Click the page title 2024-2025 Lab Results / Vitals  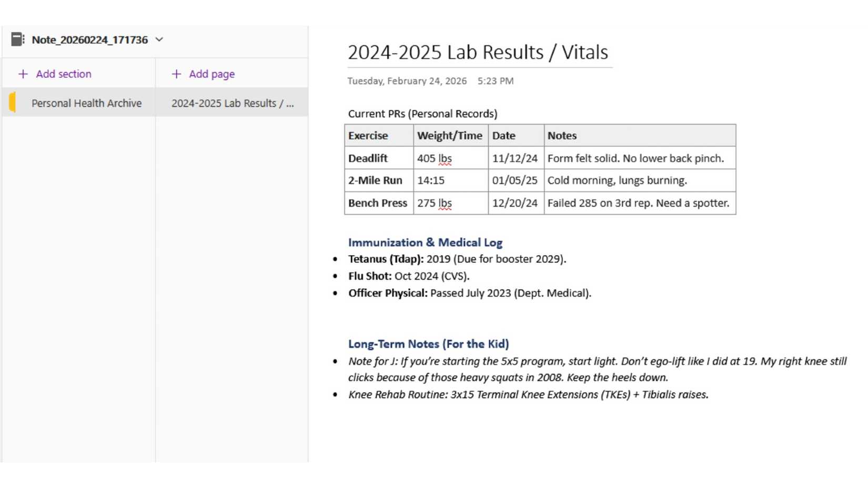[x=478, y=53]
